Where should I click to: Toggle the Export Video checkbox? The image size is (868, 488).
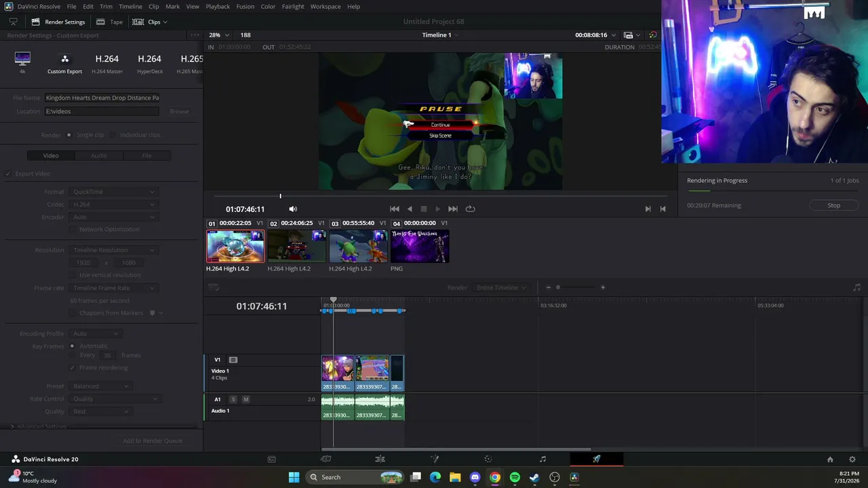coord(8,174)
